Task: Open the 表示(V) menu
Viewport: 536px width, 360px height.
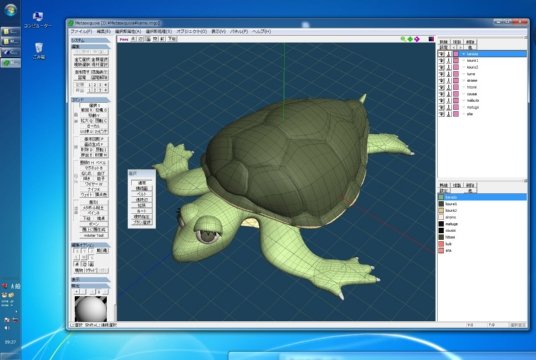Action: coord(218,31)
